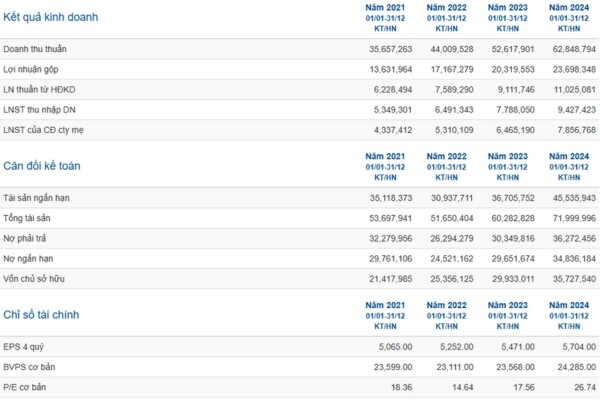Click the 'Chỉ số tài chính' section heading
This screenshot has width=600, height=400.
41,315
